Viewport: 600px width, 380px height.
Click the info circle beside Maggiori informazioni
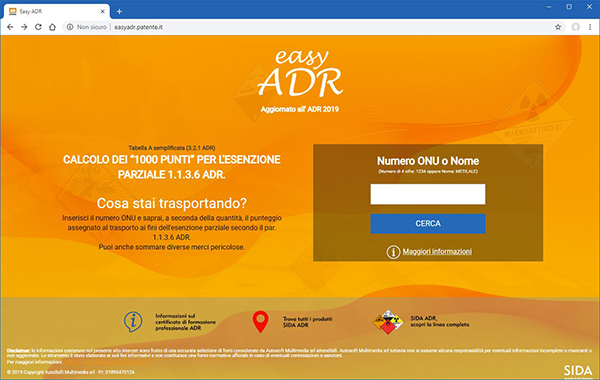393,252
